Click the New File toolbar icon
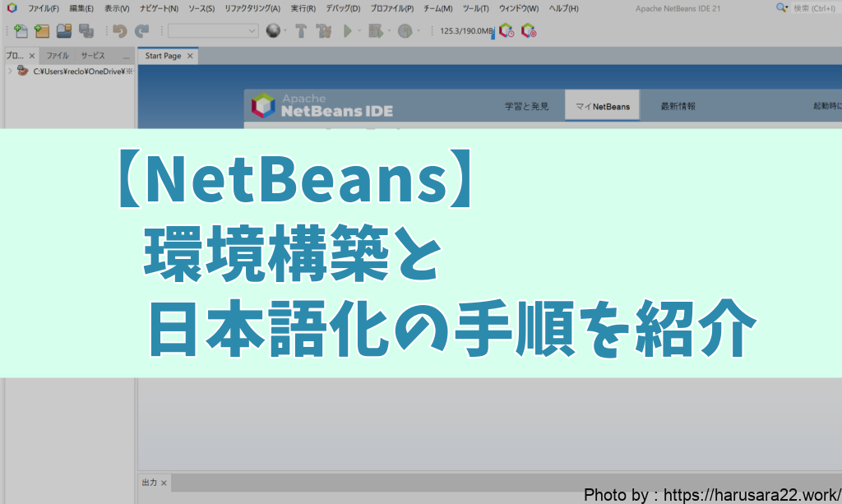 [x=21, y=31]
